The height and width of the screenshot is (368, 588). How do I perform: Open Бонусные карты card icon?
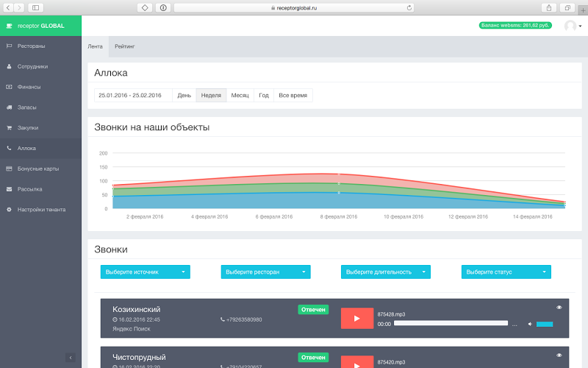[x=9, y=169]
